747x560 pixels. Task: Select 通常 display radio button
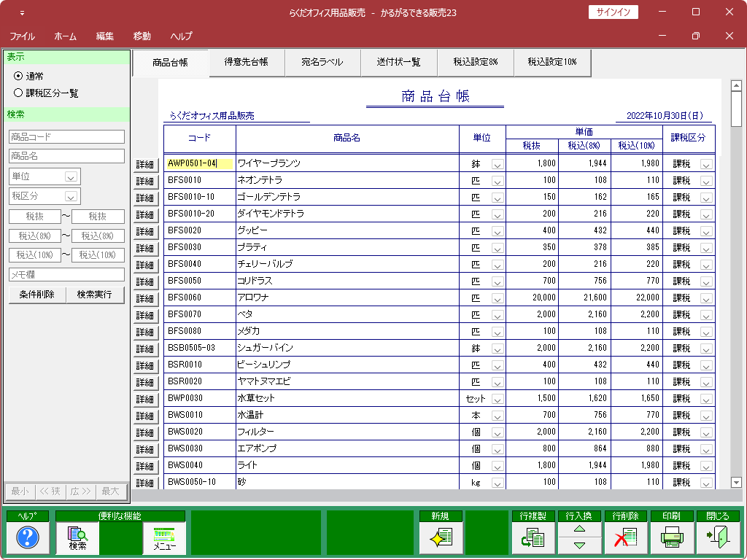coord(18,76)
